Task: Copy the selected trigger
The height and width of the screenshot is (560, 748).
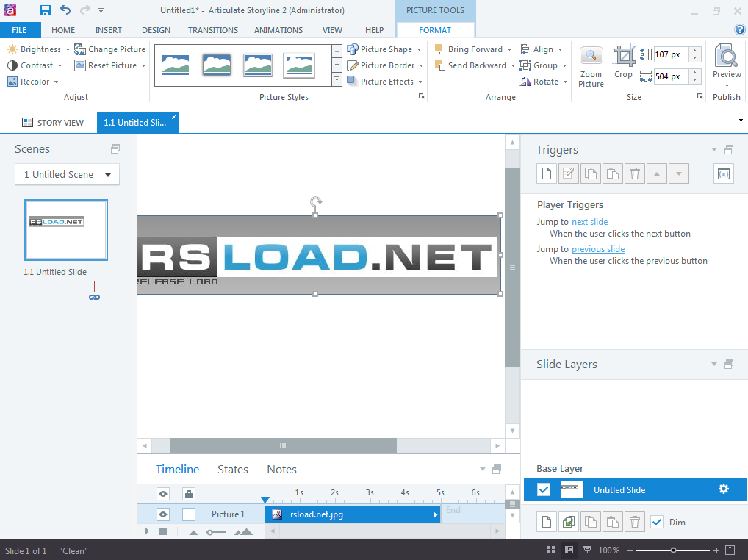Action: click(591, 173)
